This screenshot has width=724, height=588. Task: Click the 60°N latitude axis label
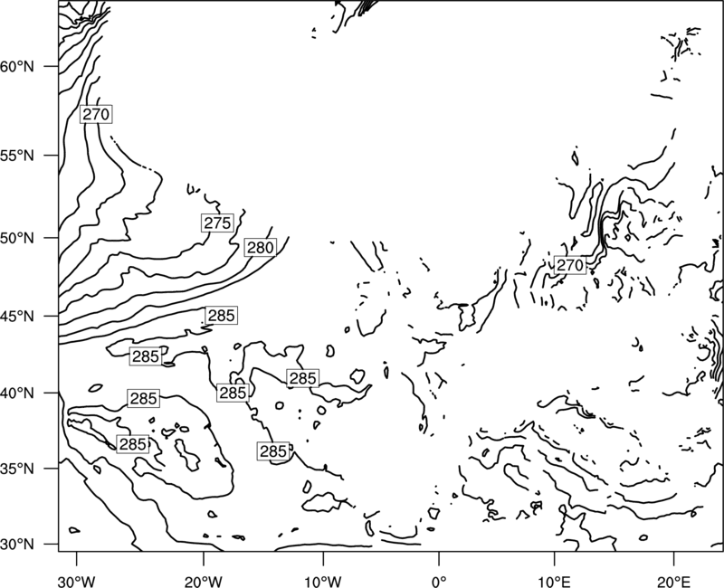17,66
